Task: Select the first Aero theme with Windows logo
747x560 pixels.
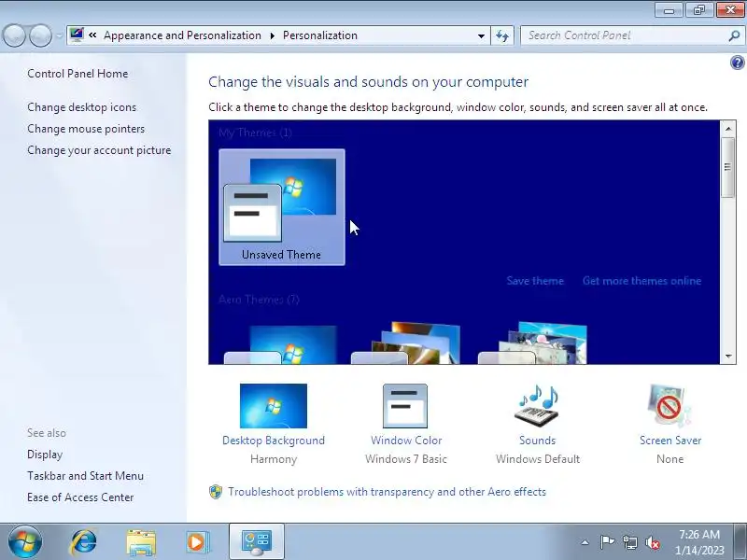Action: [282, 344]
